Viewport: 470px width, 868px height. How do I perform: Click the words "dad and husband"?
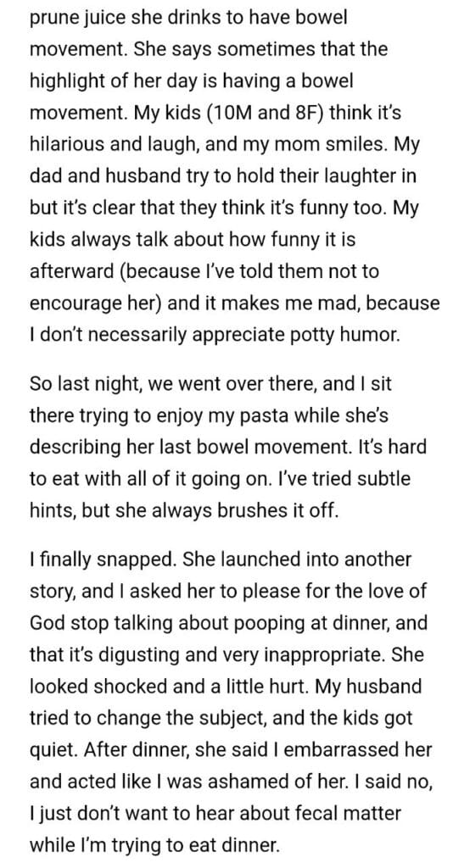click(x=98, y=177)
